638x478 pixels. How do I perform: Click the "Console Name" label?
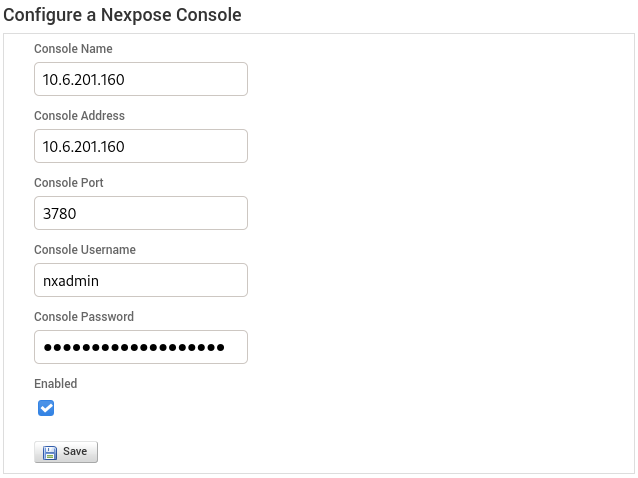pos(73,49)
